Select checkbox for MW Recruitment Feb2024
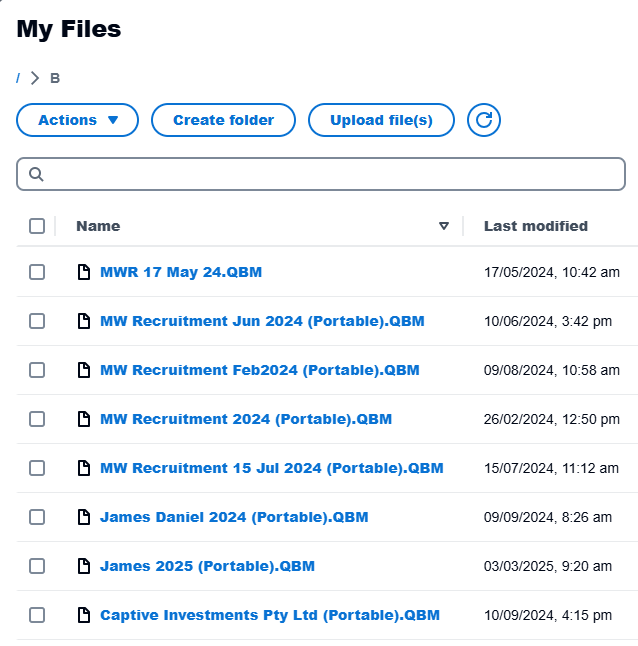The height and width of the screenshot is (646, 638). [x=37, y=370]
